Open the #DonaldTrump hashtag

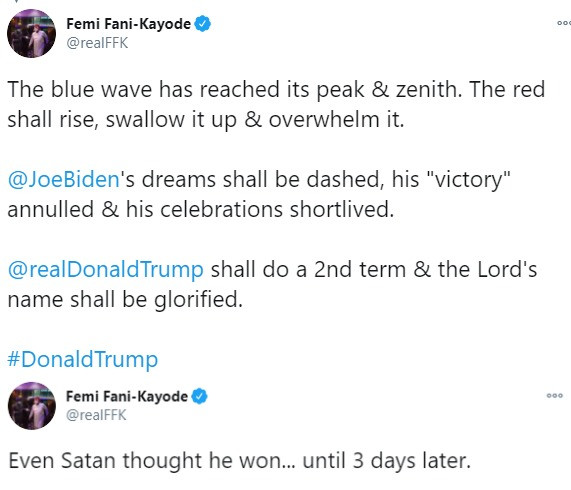pos(83,359)
